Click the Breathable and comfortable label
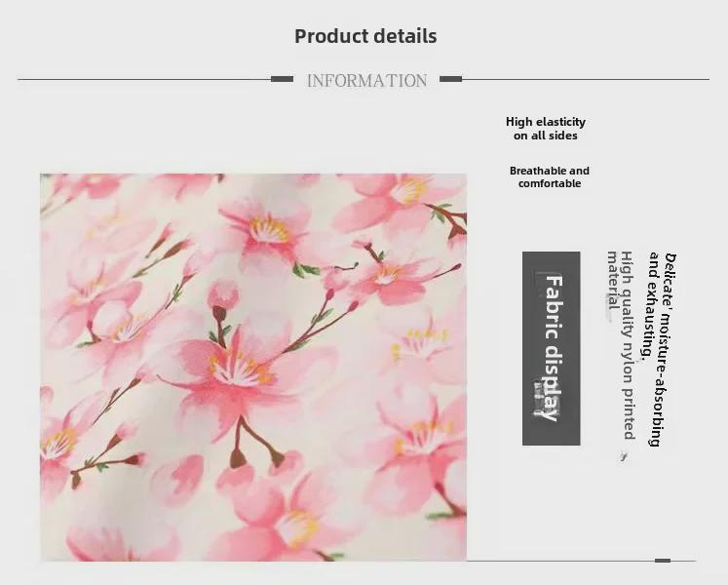This screenshot has height=585, width=728. (x=550, y=177)
